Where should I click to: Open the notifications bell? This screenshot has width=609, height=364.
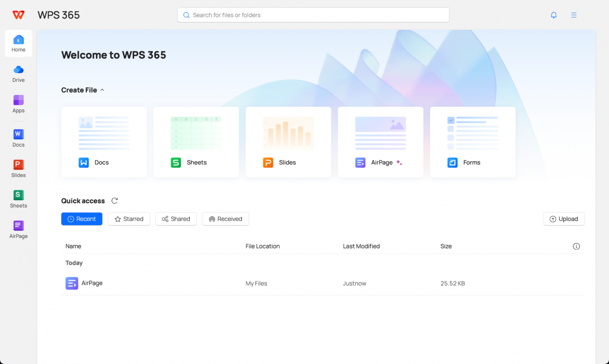[554, 15]
